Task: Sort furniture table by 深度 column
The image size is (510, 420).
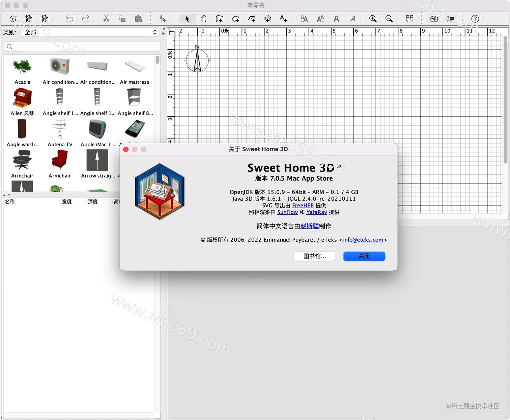Action: point(93,202)
